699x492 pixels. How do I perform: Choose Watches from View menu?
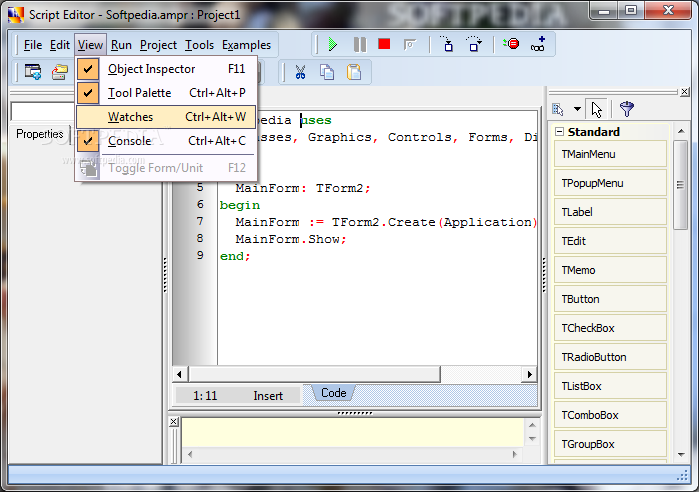point(166,117)
